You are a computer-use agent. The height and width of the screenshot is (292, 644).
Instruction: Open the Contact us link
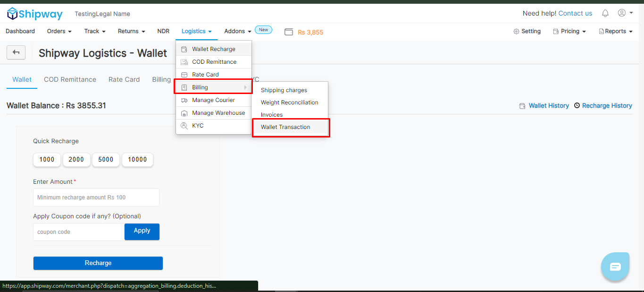click(x=575, y=14)
